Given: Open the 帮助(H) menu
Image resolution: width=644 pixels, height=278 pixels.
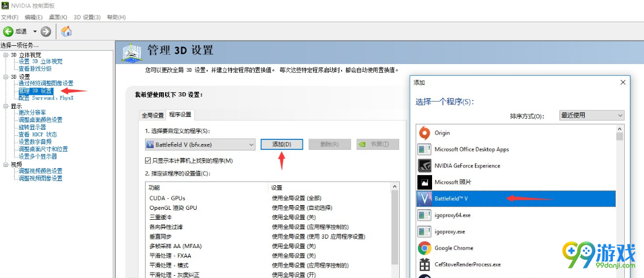Looking at the screenshot, I should pos(116,17).
